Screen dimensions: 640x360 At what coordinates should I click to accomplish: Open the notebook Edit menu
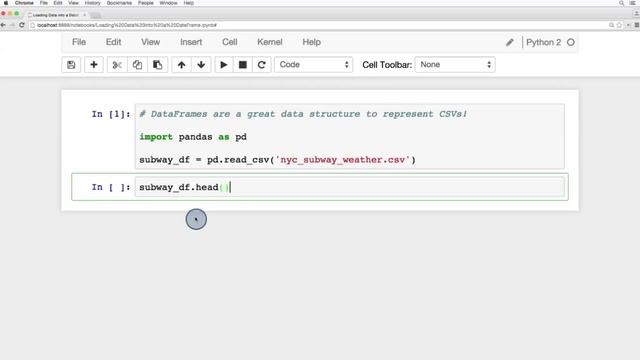(113, 42)
